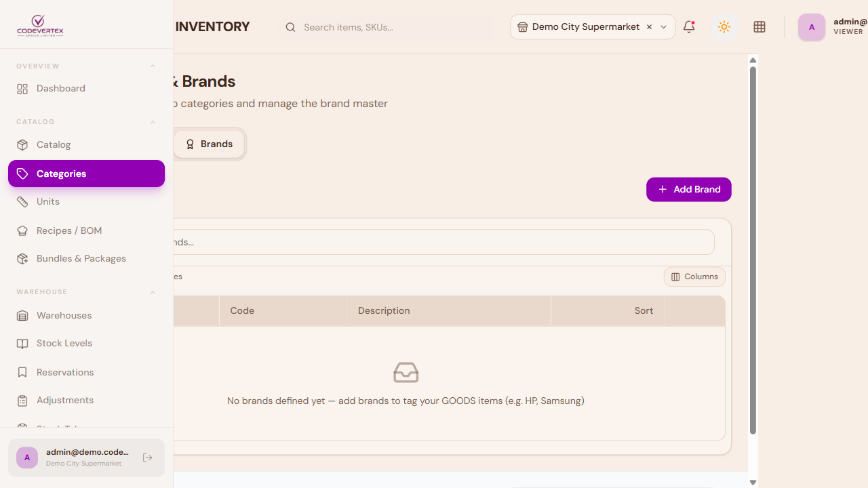Screen dimensions: 868x488
Task: Click the scrollbar down arrow
Action: [x=753, y=482]
